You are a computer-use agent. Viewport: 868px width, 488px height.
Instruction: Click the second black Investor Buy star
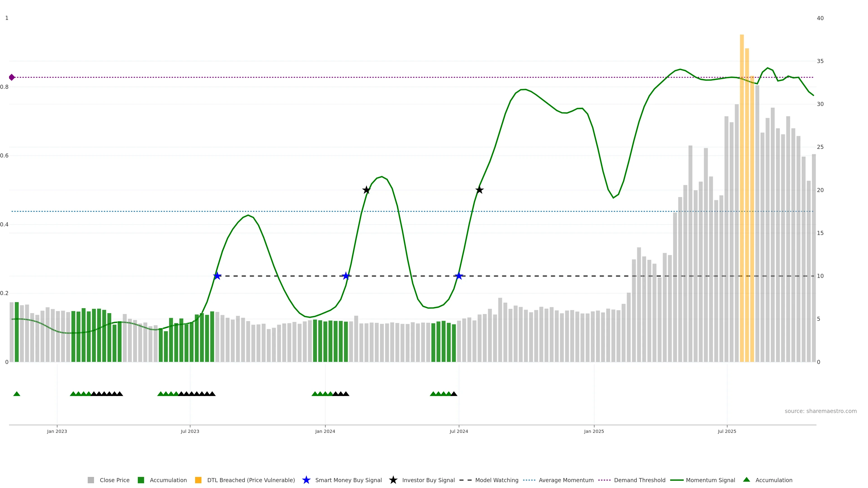tap(479, 190)
